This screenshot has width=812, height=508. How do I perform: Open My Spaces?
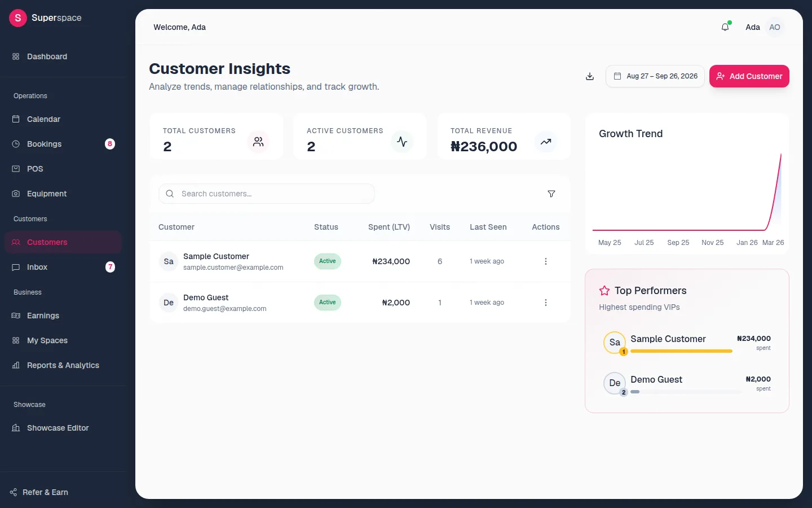[63, 340]
